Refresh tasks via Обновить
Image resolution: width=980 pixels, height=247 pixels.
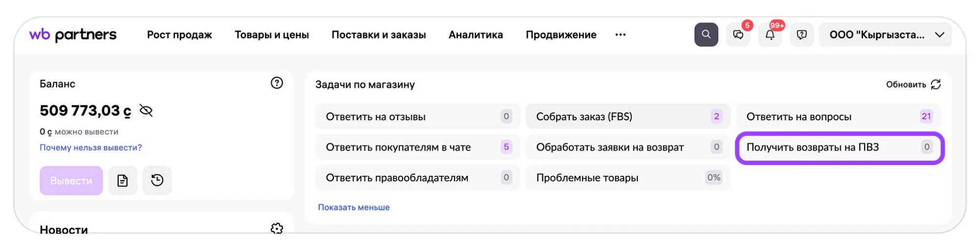coord(913,84)
